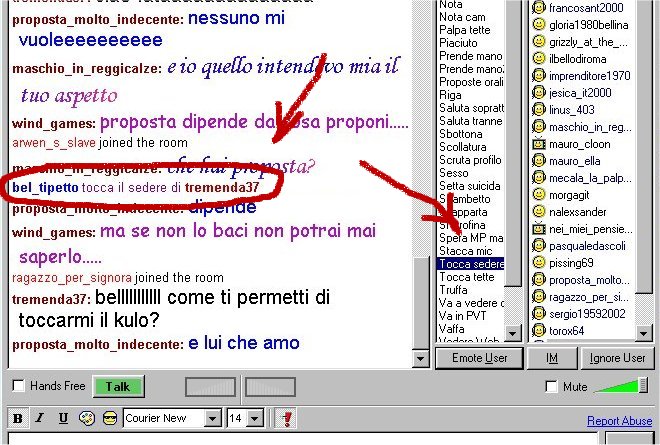
Task: Click smiley icon beside grizzly_at_the_...
Action: pos(539,41)
